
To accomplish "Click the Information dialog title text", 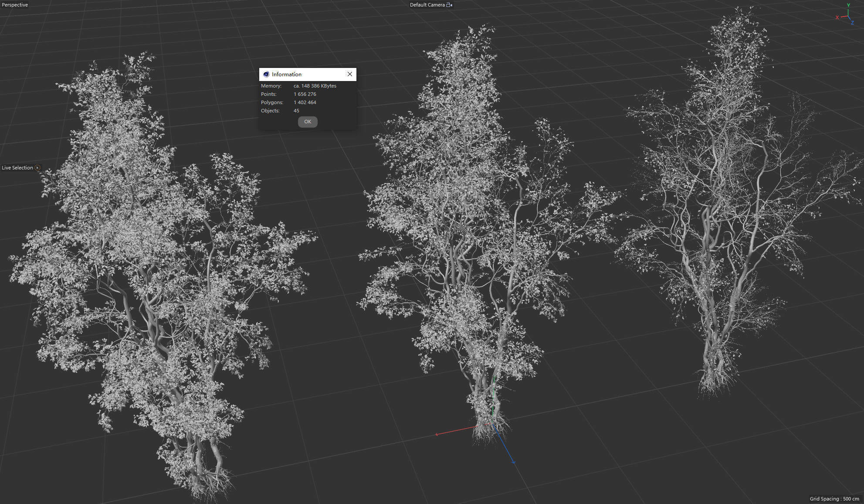I will tap(287, 74).
